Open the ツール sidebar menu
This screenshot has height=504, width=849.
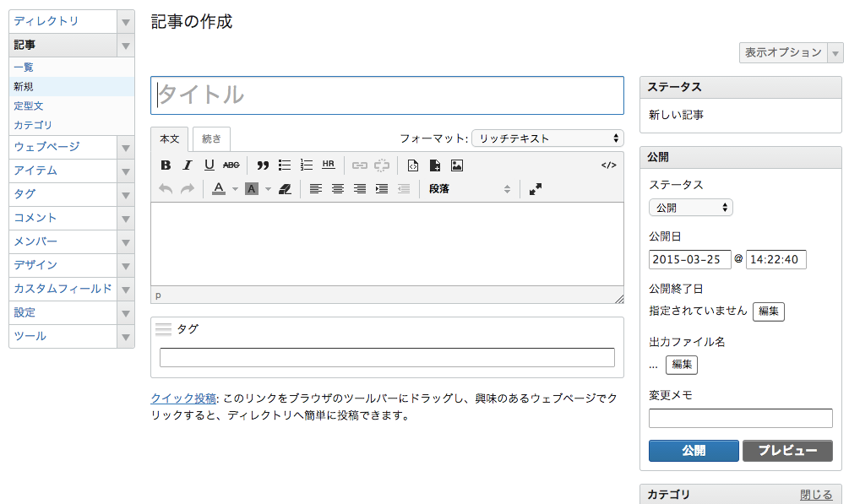pyautogui.click(x=30, y=336)
